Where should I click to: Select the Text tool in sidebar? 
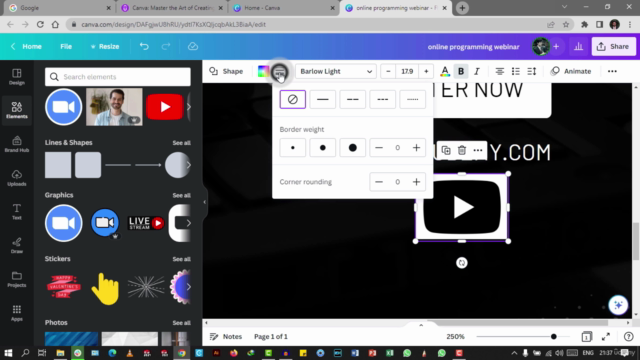[17, 211]
